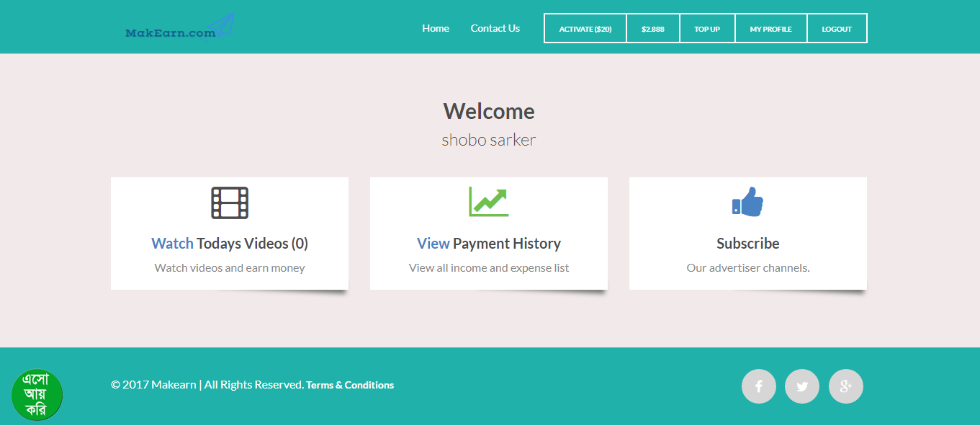Screen dimensions: 980x426
Task: Open the Contact Us menu item
Action: pyautogui.click(x=495, y=29)
